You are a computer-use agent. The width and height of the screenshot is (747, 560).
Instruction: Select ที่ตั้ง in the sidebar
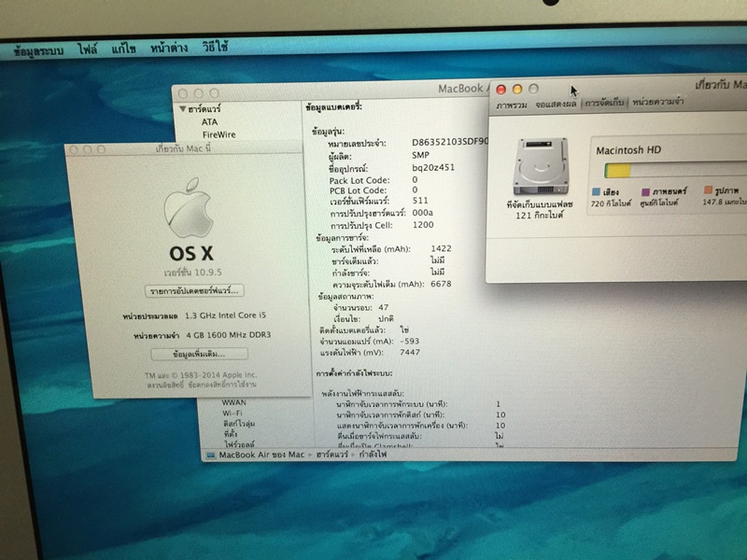point(230,434)
